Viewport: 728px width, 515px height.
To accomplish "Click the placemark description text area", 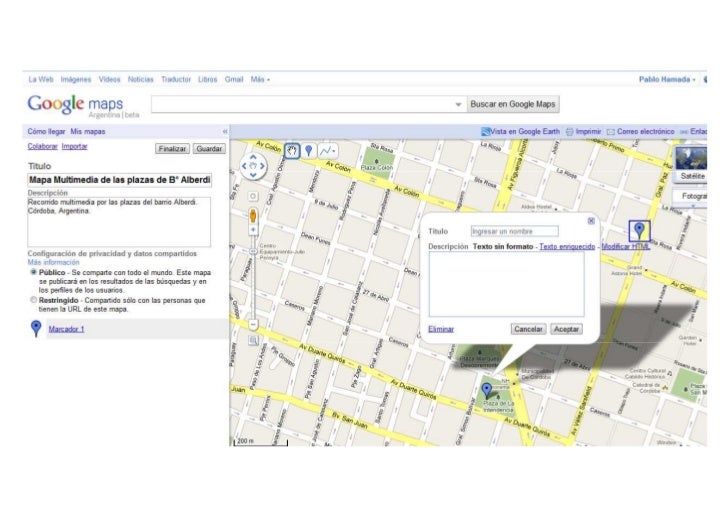I will coord(507,285).
